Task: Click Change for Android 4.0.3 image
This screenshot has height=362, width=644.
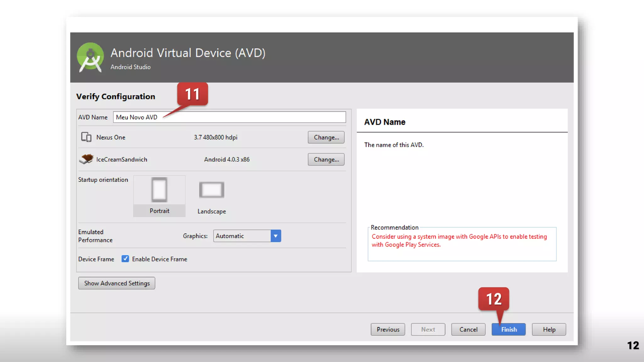Action: (x=326, y=159)
